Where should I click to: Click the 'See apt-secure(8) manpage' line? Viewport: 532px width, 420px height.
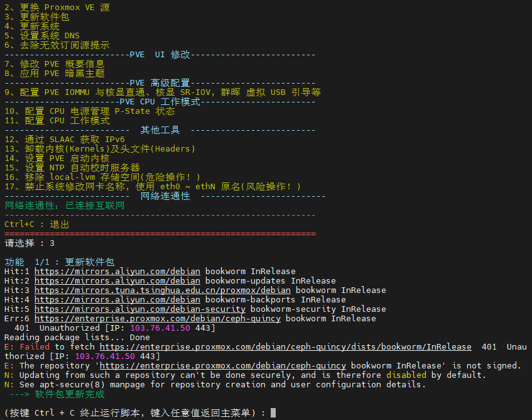tap(215, 385)
